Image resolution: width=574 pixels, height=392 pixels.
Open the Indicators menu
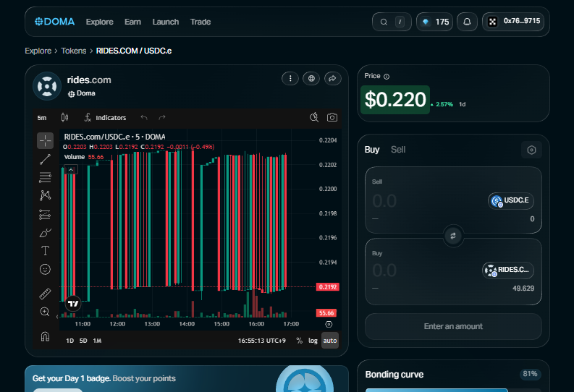[x=105, y=118]
